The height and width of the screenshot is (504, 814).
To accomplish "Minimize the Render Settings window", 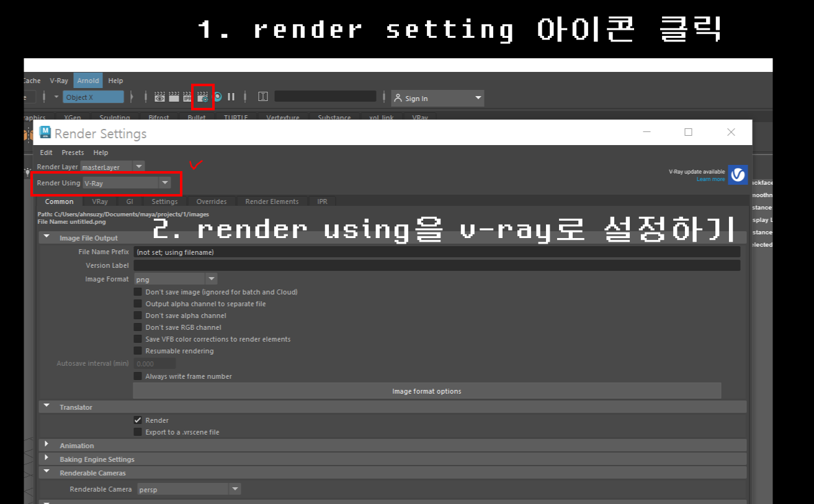I will pyautogui.click(x=646, y=132).
